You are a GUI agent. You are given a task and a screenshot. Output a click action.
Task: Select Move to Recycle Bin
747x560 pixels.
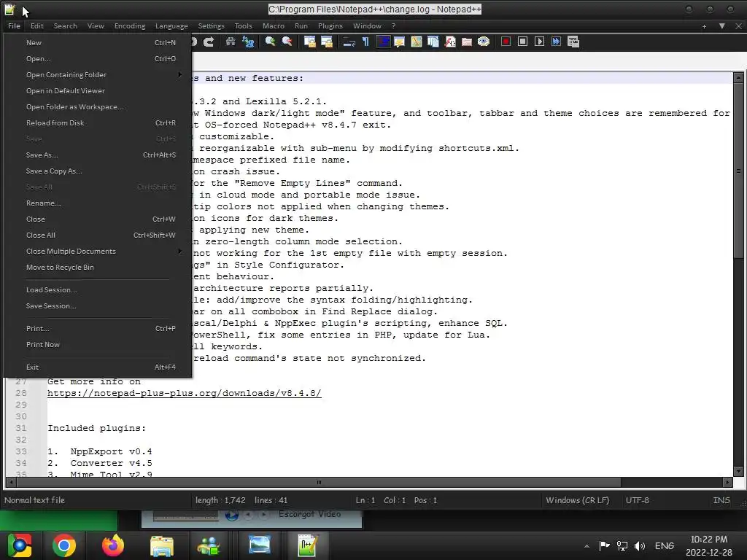(x=98, y=267)
